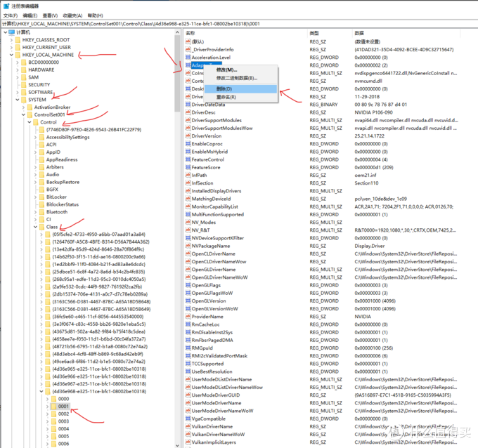
Task: Open the Favorites (收藏夹) menu
Action: click(72, 15)
